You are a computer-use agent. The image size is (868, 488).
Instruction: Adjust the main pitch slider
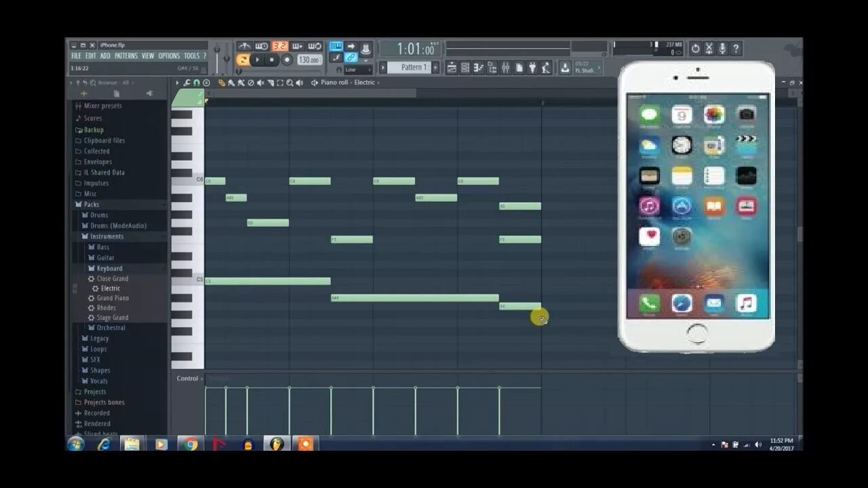click(x=226, y=58)
